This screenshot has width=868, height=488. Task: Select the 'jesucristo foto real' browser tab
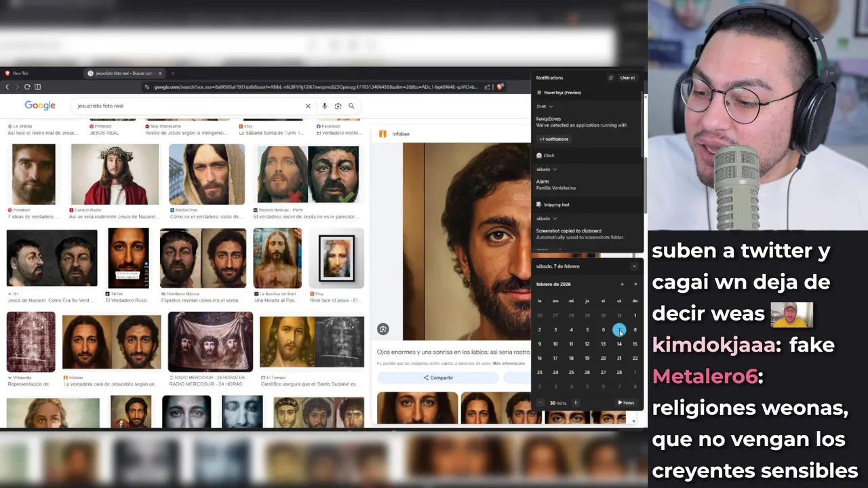coord(124,73)
